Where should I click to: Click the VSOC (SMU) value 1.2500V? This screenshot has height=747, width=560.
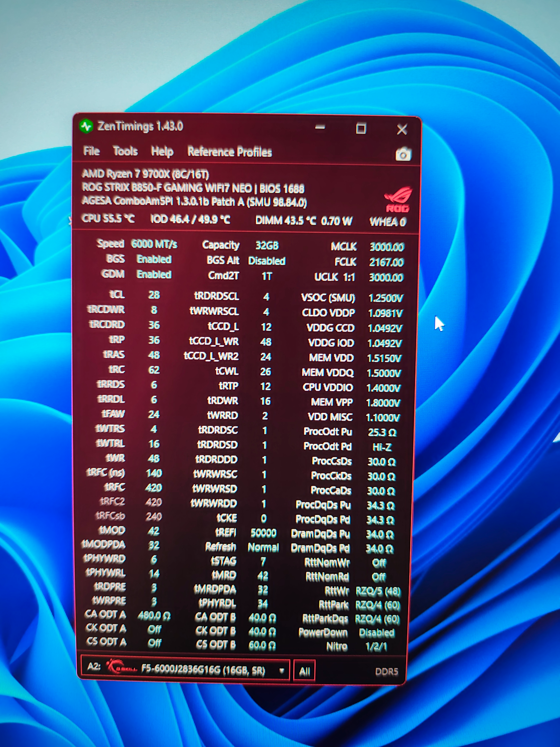[386, 298]
